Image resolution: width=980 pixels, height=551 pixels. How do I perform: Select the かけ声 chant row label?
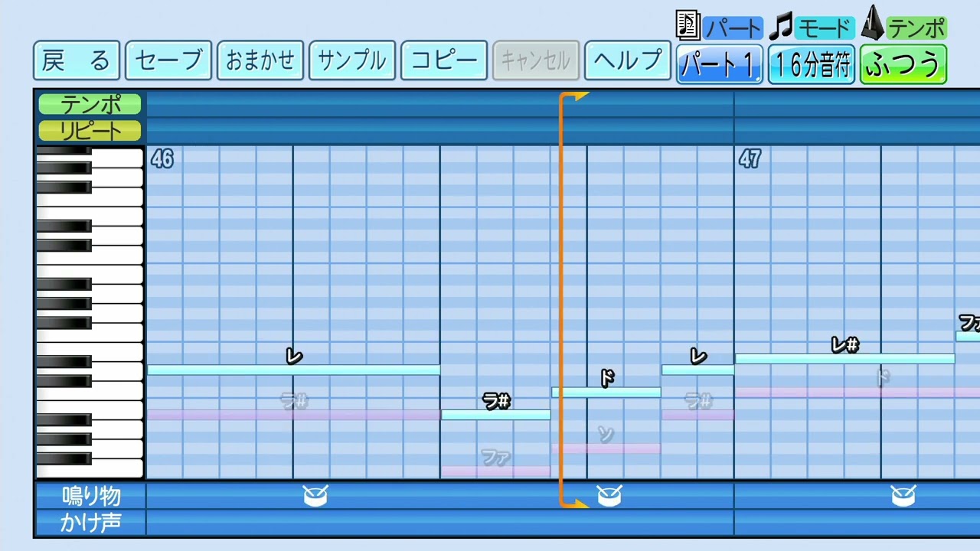[91, 523]
